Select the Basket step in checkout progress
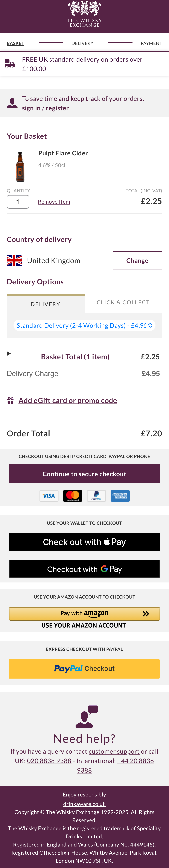Viewport: 169px width, 868px height. coord(15,43)
